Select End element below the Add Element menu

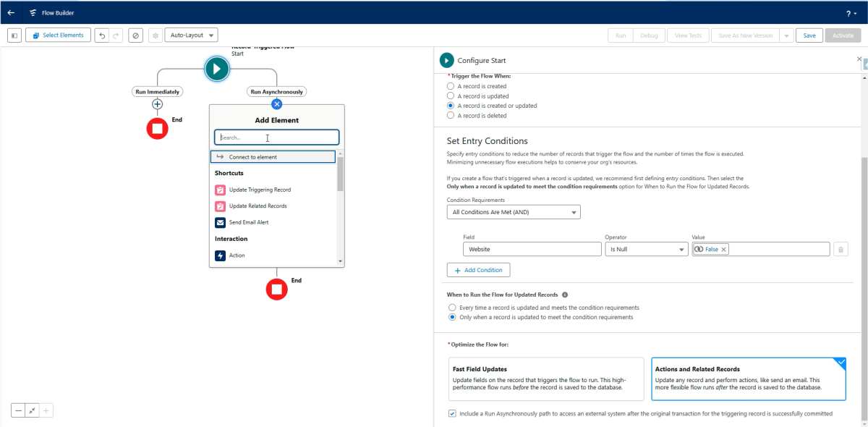pos(276,289)
